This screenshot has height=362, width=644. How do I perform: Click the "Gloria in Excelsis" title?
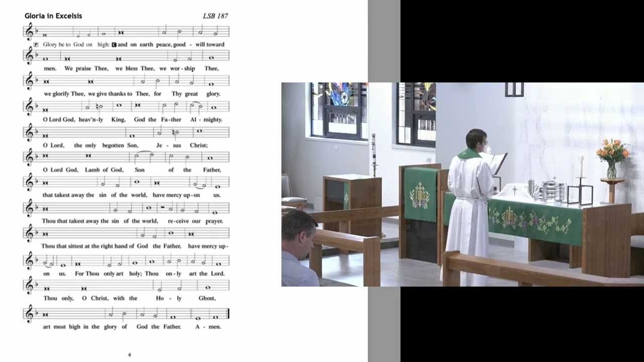click(x=53, y=16)
